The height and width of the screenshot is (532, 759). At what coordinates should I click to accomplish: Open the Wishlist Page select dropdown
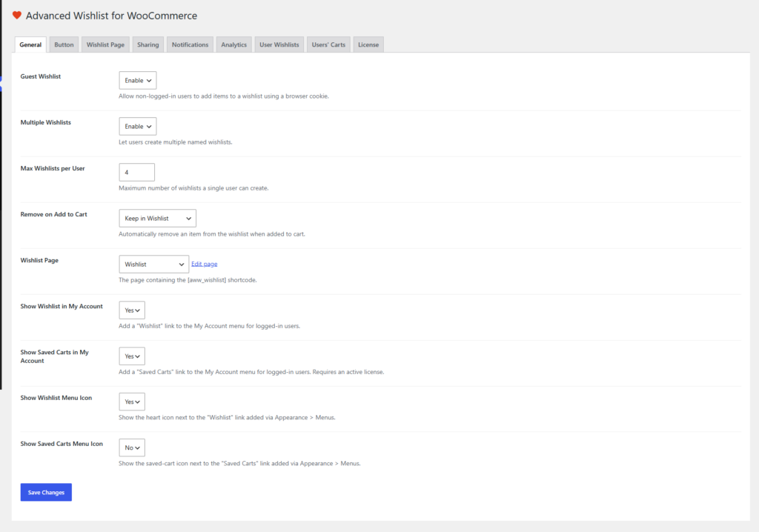click(153, 265)
